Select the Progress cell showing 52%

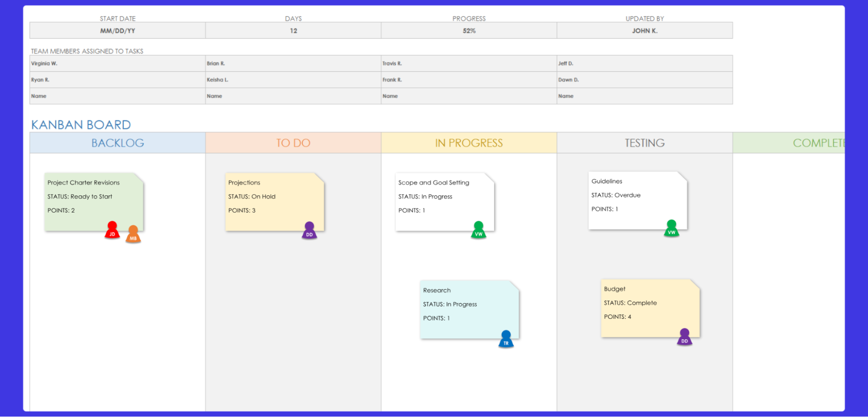pyautogui.click(x=469, y=30)
